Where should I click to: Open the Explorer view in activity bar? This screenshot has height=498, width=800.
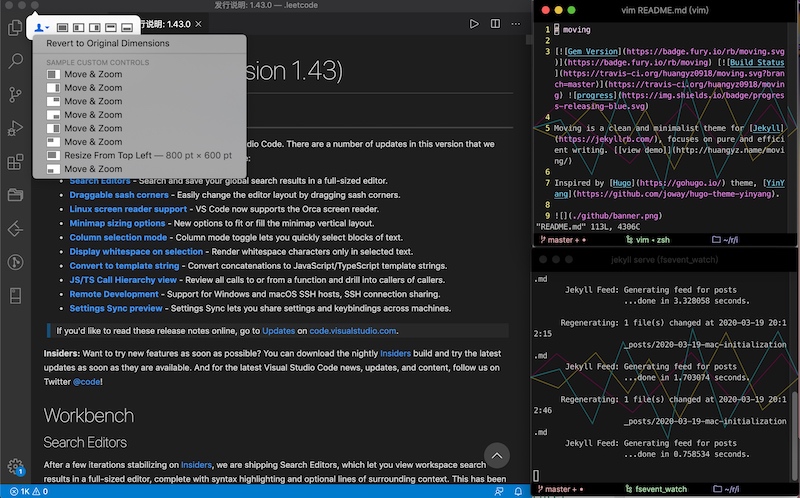(15, 27)
